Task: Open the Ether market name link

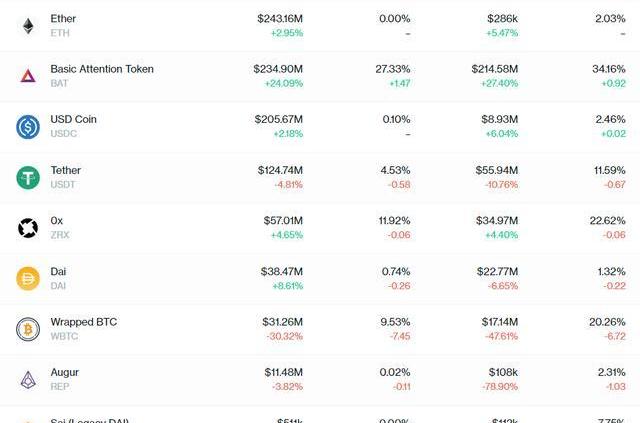Action: coord(63,19)
